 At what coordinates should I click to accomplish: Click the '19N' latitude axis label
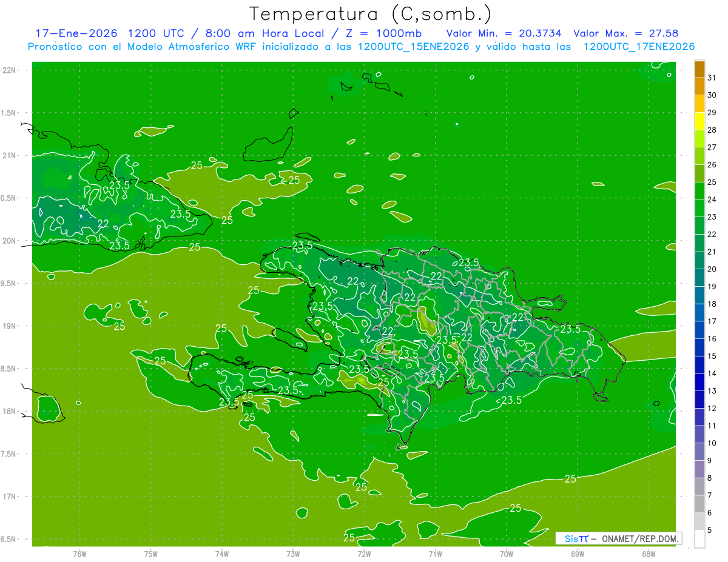tap(8, 326)
